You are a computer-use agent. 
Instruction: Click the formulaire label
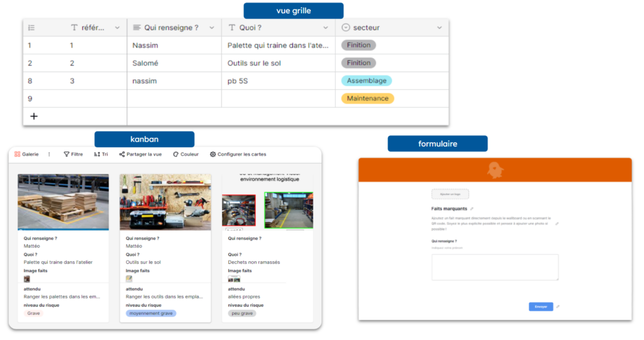438,144
